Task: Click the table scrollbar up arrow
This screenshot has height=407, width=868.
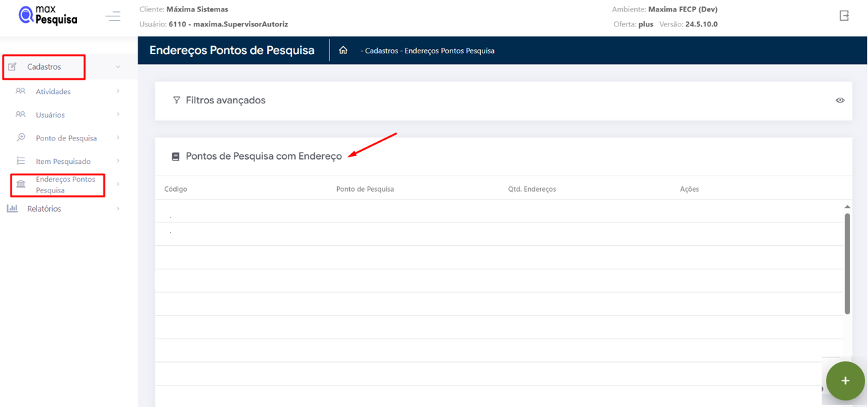Action: point(847,207)
